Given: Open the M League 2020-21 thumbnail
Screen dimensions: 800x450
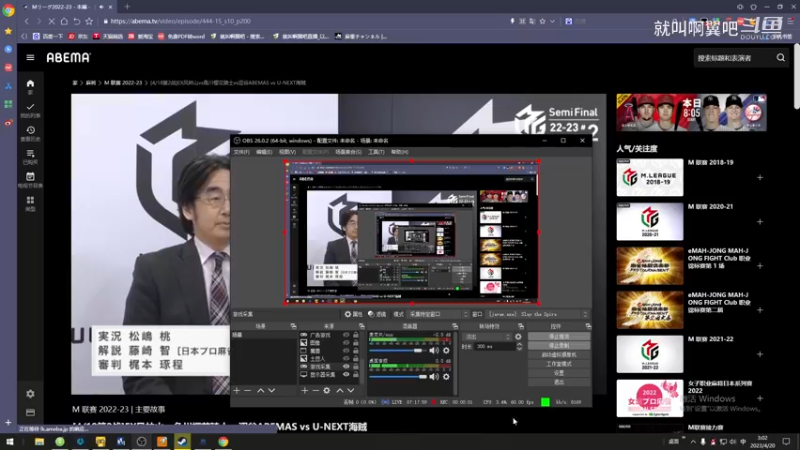Looking at the screenshot, I should (649, 221).
